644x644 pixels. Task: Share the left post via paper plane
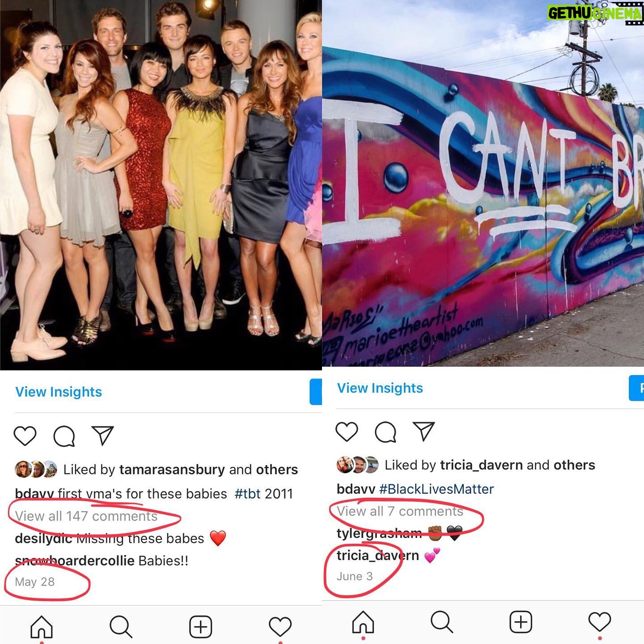click(x=103, y=435)
